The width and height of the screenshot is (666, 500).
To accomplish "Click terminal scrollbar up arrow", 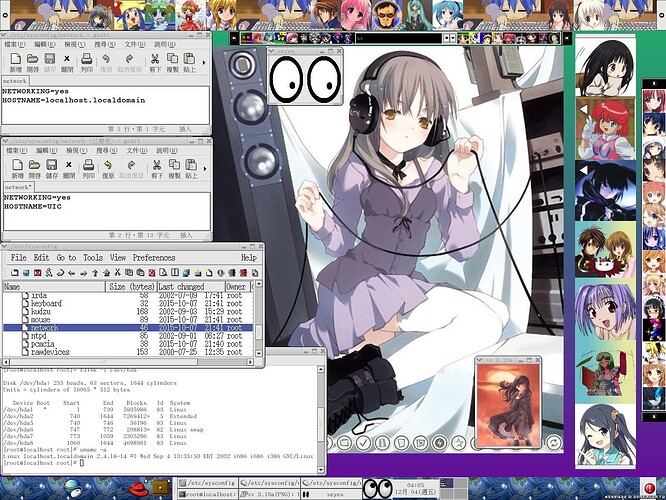I will pyautogui.click(x=321, y=369).
